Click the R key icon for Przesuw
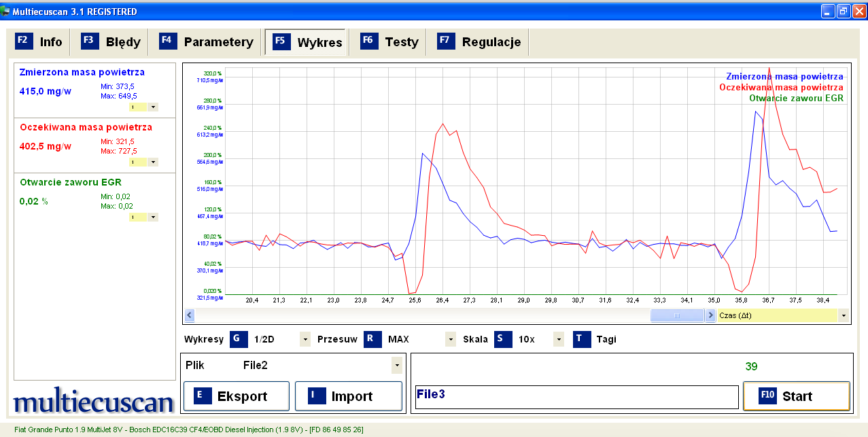This screenshot has width=868, height=437. 372,339
